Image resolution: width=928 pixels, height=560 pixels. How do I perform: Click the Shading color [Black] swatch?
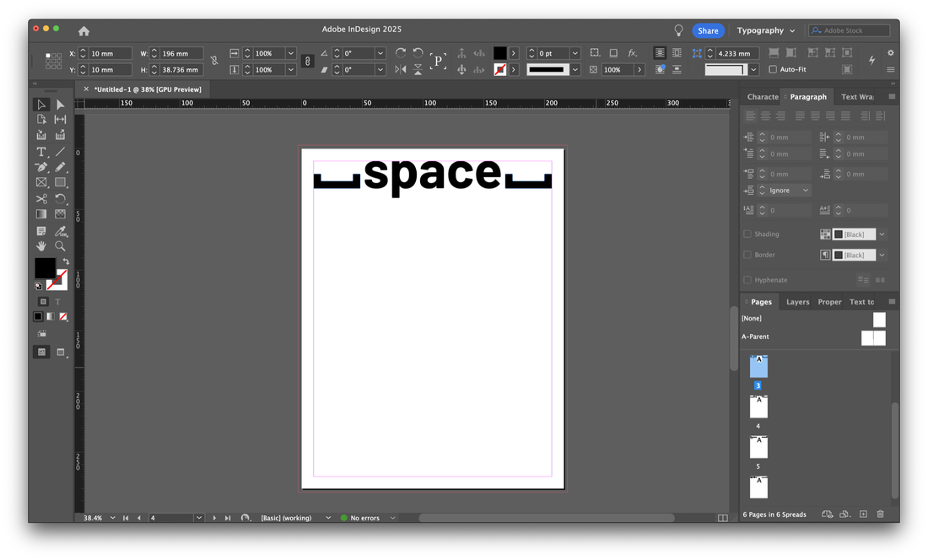pyautogui.click(x=854, y=234)
